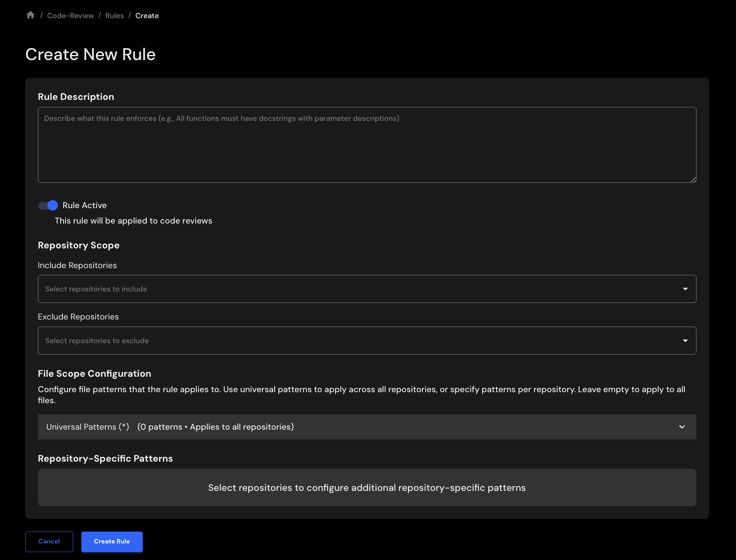Click the "Exclude Repositories" field label

tap(78, 317)
